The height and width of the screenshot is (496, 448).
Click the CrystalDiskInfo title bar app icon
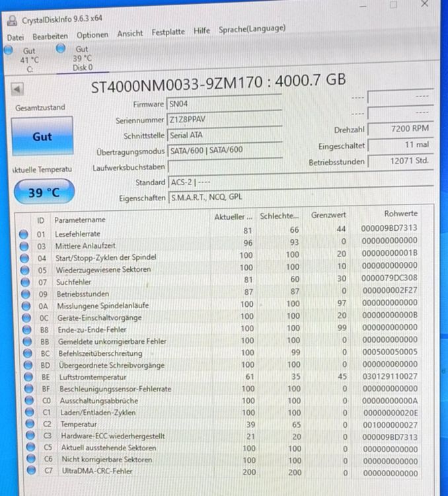click(x=12, y=21)
